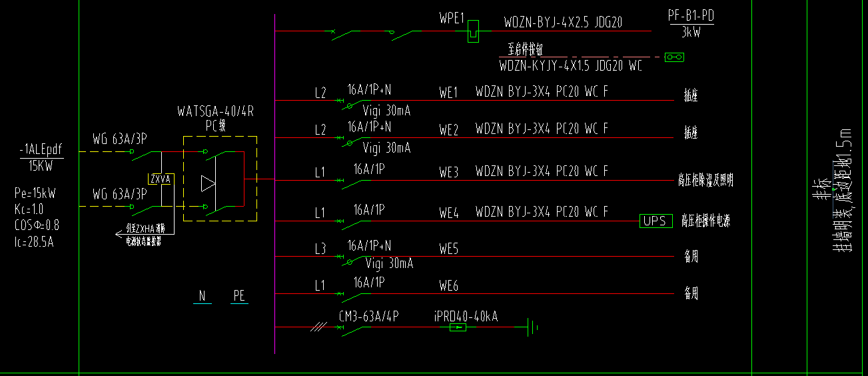868x376 pixels.
Task: Select the green start-stop button symbol
Action: click(675, 57)
